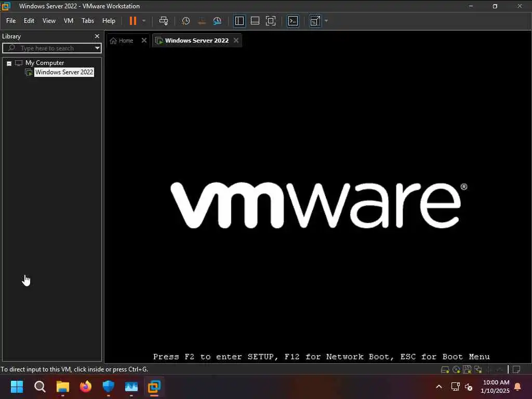Image resolution: width=532 pixels, height=399 pixels.
Task: Take a snapshot of this virtual machine
Action: tap(185, 21)
